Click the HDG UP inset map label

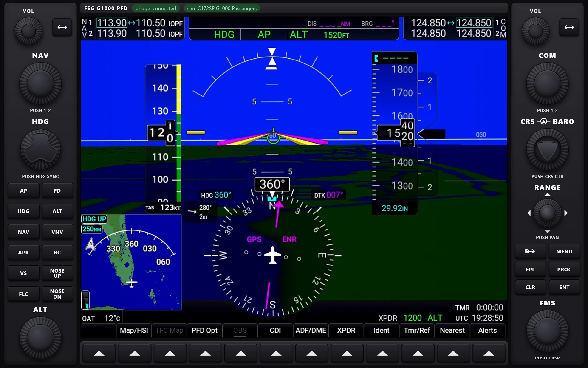click(94, 219)
